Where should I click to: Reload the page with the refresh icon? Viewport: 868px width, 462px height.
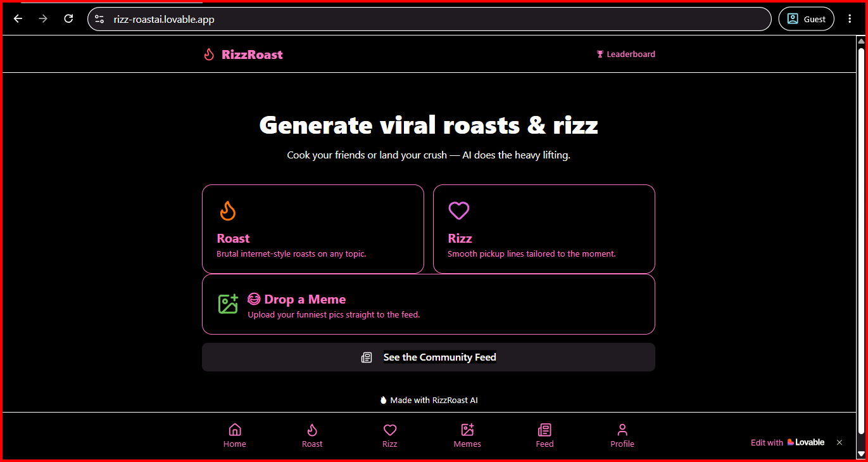point(68,19)
